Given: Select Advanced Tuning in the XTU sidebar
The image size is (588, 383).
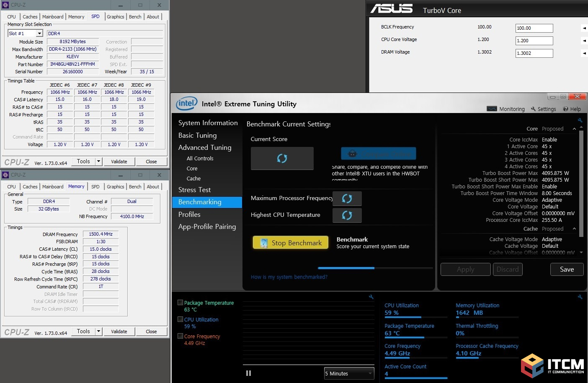Looking at the screenshot, I should pyautogui.click(x=205, y=148).
